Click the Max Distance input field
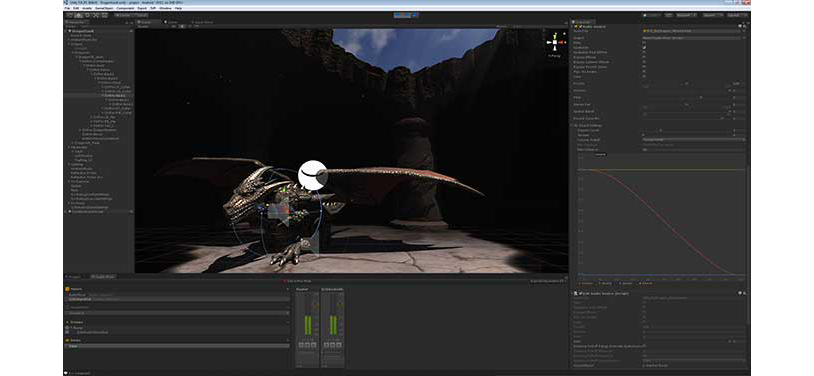The height and width of the screenshot is (376, 814). (x=694, y=150)
